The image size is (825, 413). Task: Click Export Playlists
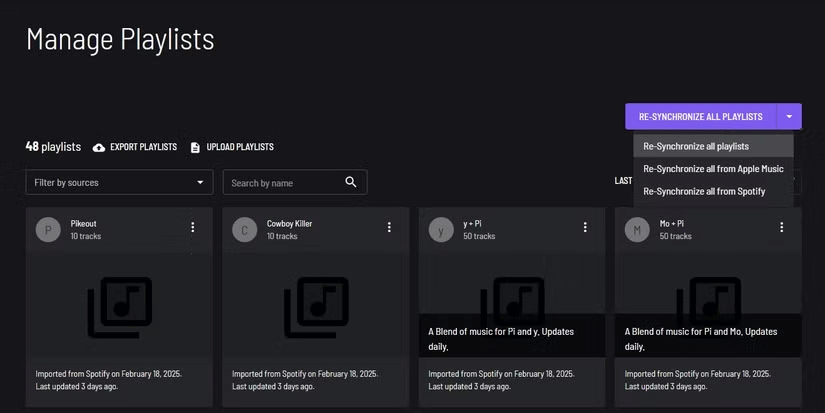[135, 147]
